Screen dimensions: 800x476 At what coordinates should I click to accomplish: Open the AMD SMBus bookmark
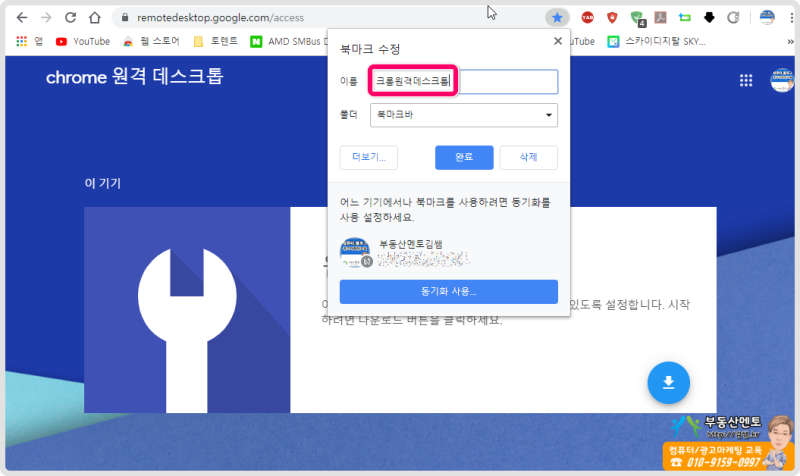pos(288,41)
